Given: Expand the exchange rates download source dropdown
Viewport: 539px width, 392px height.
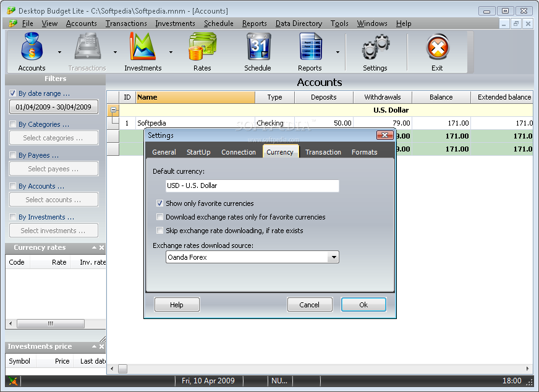Looking at the screenshot, I should (333, 257).
